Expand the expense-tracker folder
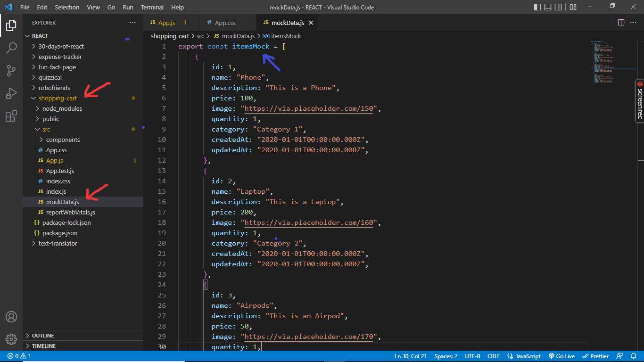Viewport: 644px width, 362px height. pos(83,57)
